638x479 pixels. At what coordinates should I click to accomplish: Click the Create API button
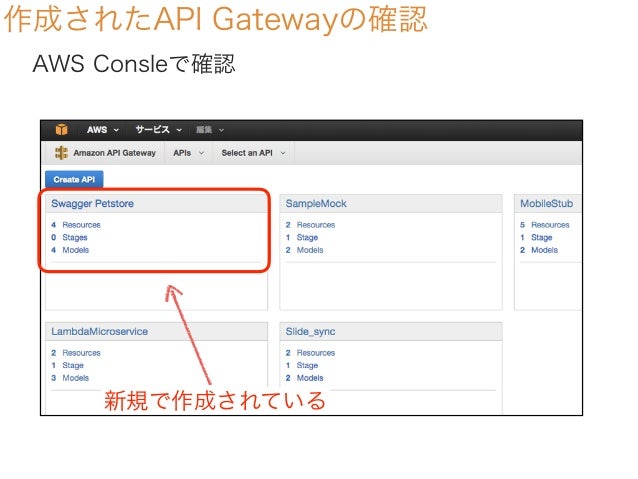coord(74,179)
